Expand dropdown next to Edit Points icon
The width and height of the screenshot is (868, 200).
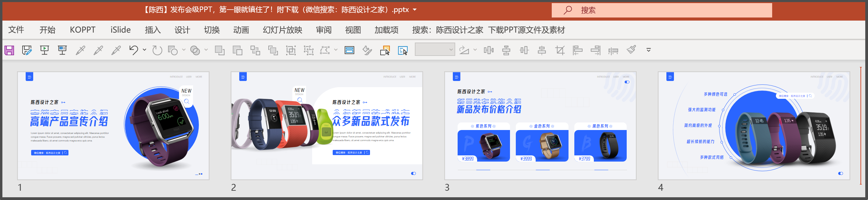click(336, 50)
